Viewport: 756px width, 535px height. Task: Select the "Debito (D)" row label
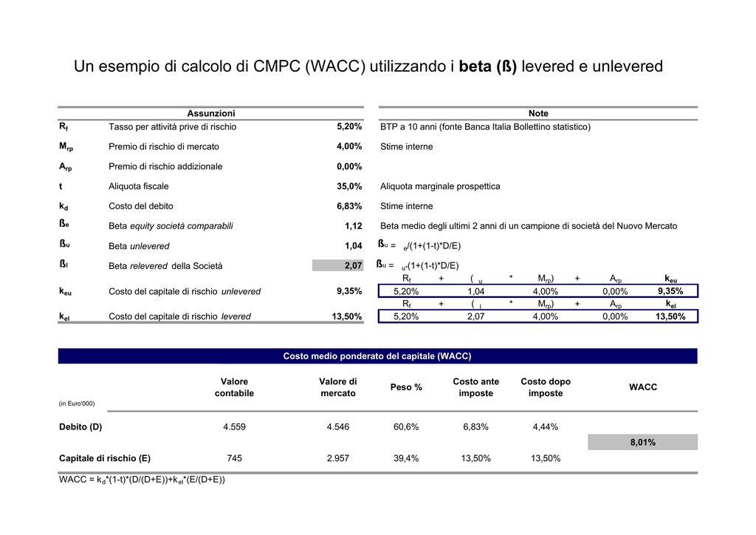pos(80,427)
